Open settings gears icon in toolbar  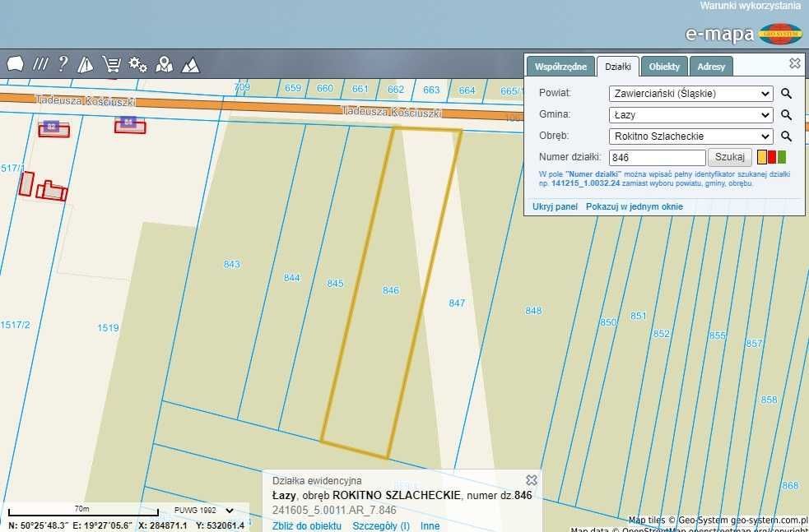[137, 64]
